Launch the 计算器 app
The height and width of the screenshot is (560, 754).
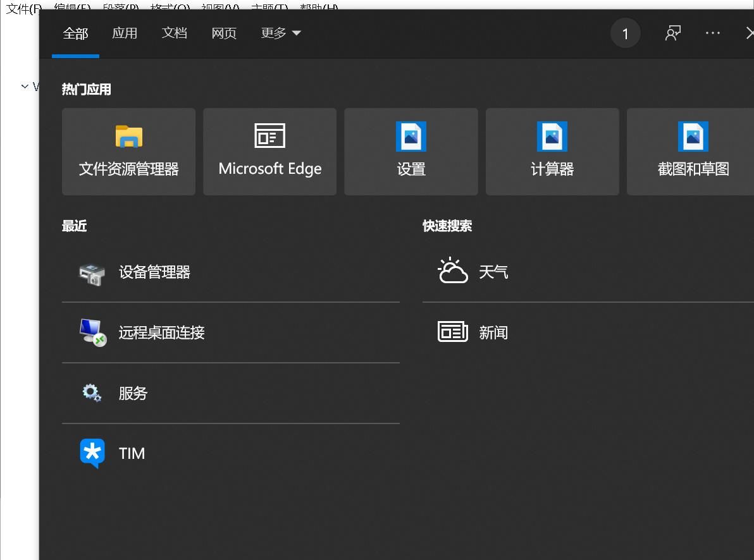552,152
